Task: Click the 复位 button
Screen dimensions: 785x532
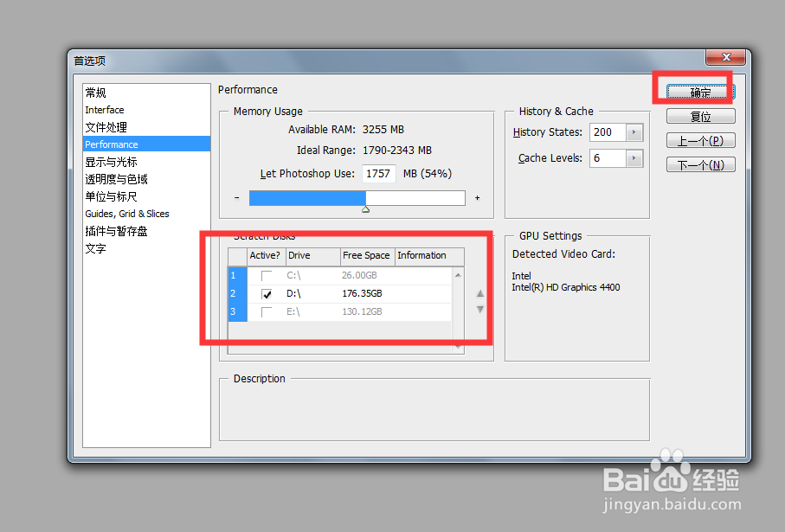Action: pyautogui.click(x=700, y=116)
